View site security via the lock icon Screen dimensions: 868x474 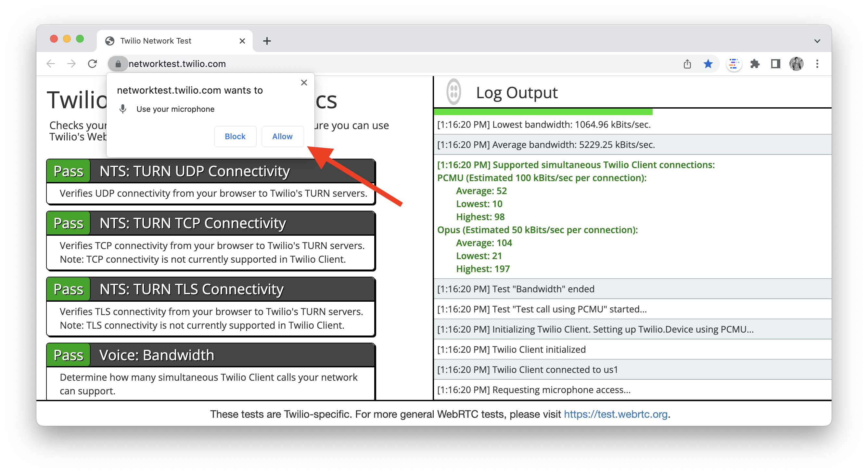118,63
